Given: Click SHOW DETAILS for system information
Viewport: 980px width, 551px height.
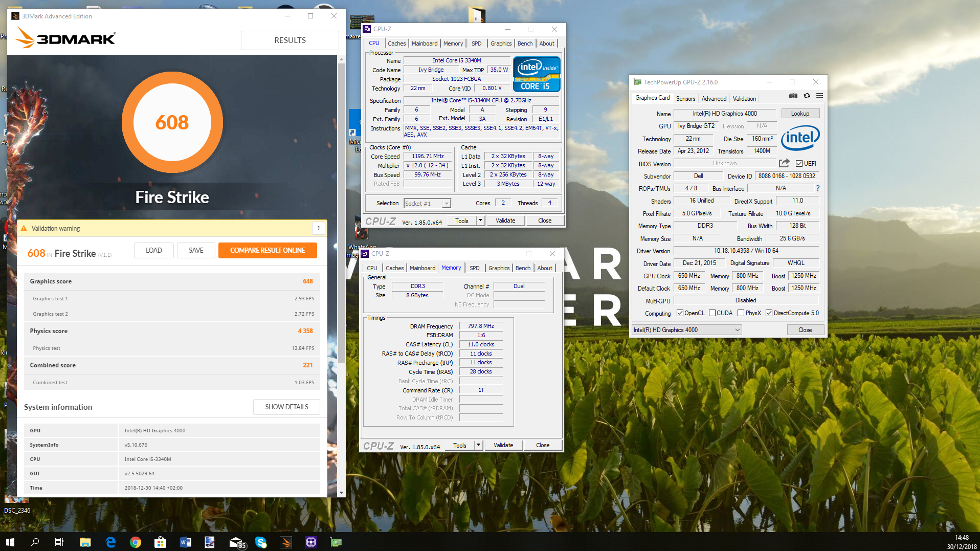Looking at the screenshot, I should click(x=286, y=407).
